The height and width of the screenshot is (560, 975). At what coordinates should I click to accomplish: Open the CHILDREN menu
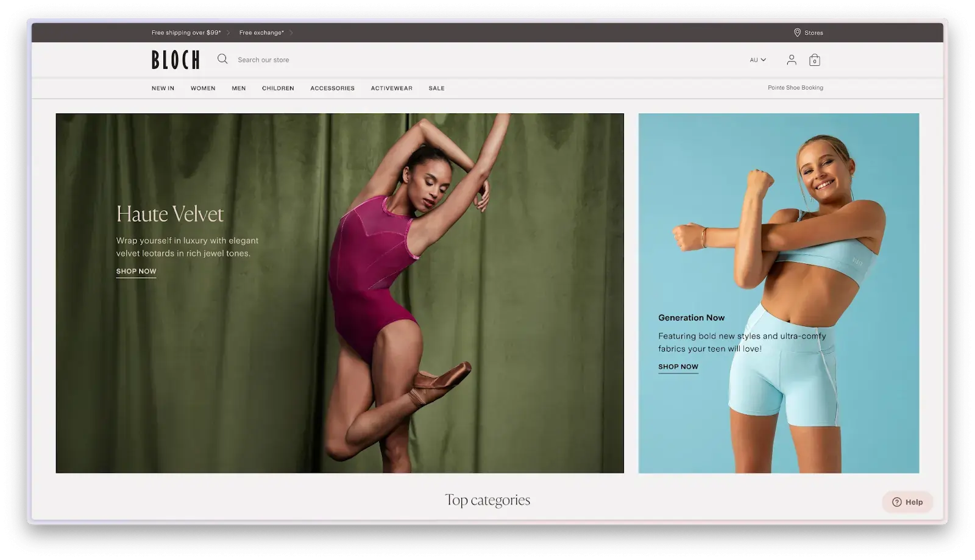click(x=278, y=88)
